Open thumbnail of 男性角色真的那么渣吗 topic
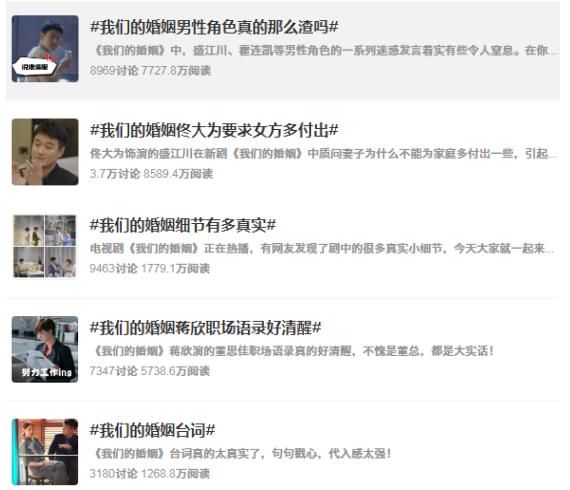Screen dimensions: 570x490 [45, 49]
